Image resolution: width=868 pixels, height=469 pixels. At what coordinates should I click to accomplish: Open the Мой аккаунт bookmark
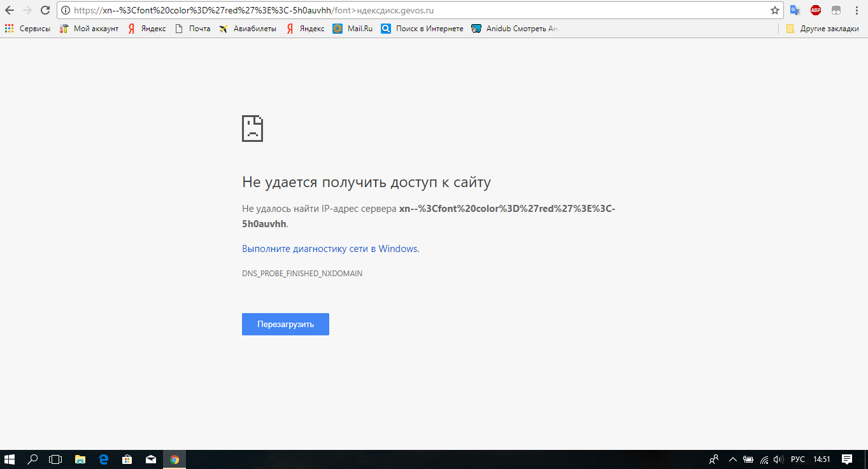coord(89,29)
